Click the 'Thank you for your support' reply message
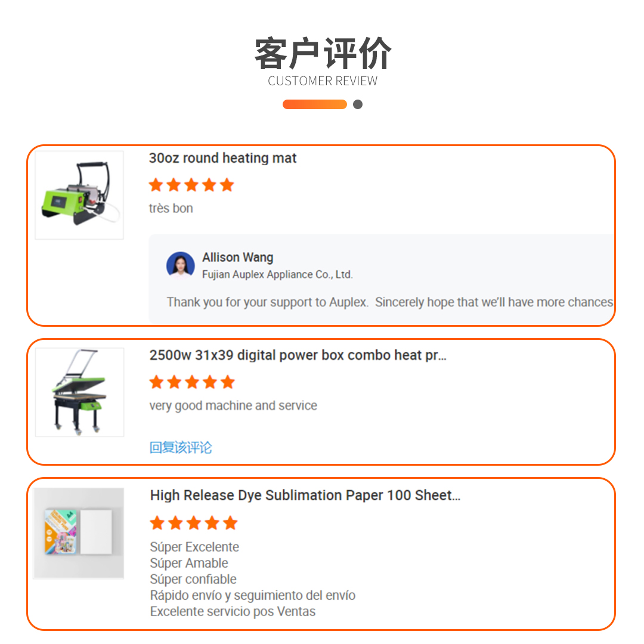This screenshot has width=644, height=644. [390, 302]
